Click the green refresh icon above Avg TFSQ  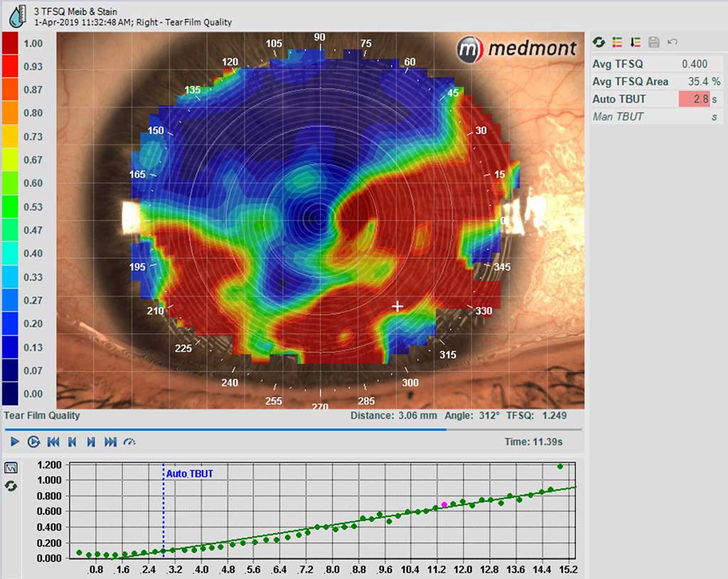tap(599, 43)
